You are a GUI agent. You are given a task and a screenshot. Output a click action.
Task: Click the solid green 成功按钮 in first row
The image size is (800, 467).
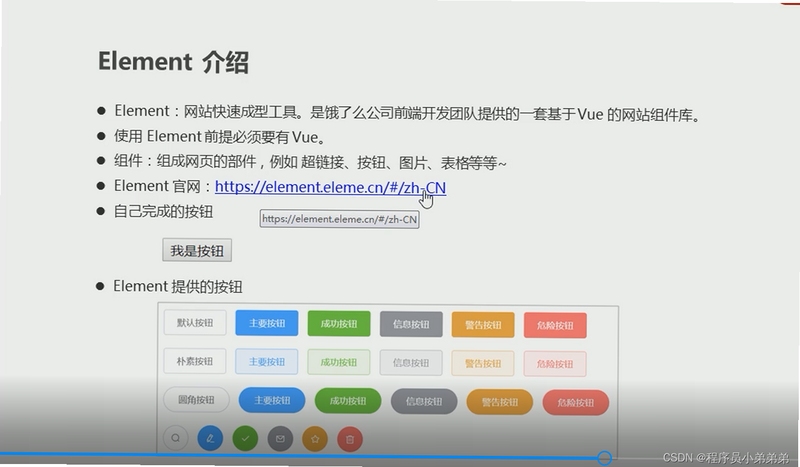(x=339, y=324)
